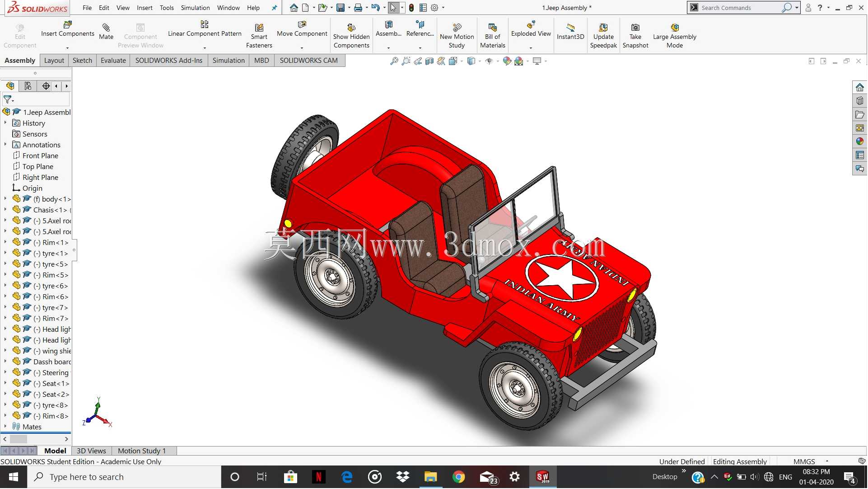This screenshot has height=489, width=868.
Task: Open DimXpertManager crosshair tab
Action: click(x=46, y=86)
